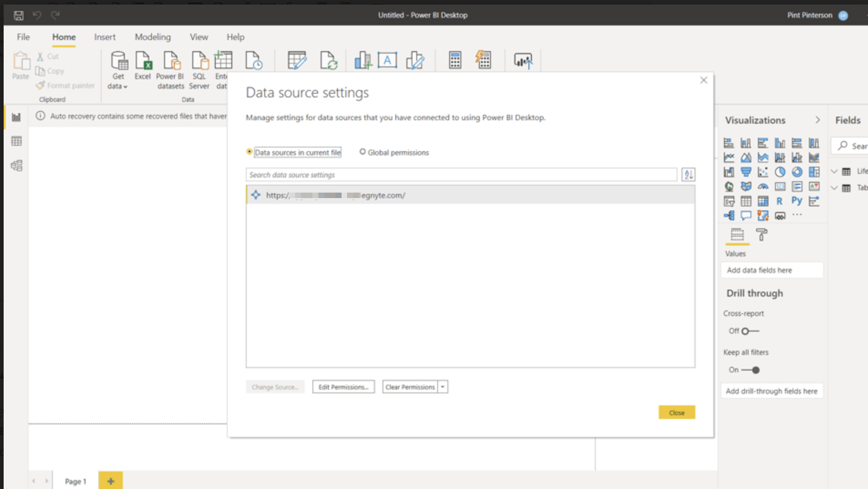Click the Paste icon in Clipboard group

[x=20, y=66]
